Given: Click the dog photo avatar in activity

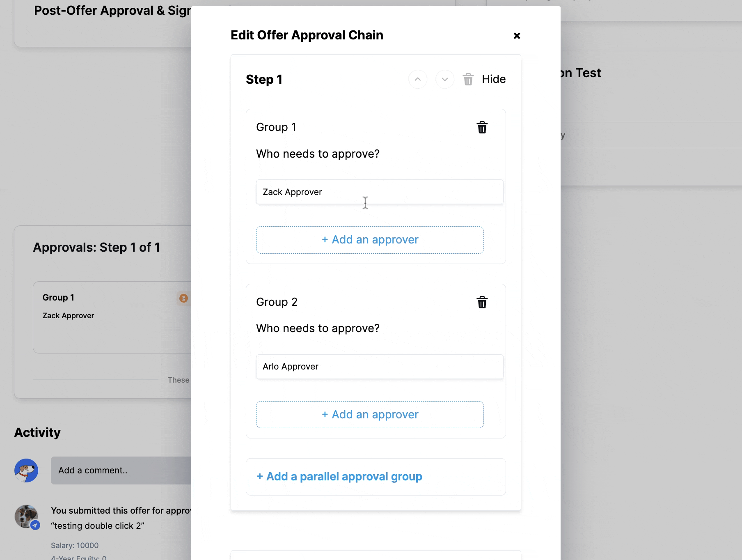Looking at the screenshot, I should [x=26, y=516].
